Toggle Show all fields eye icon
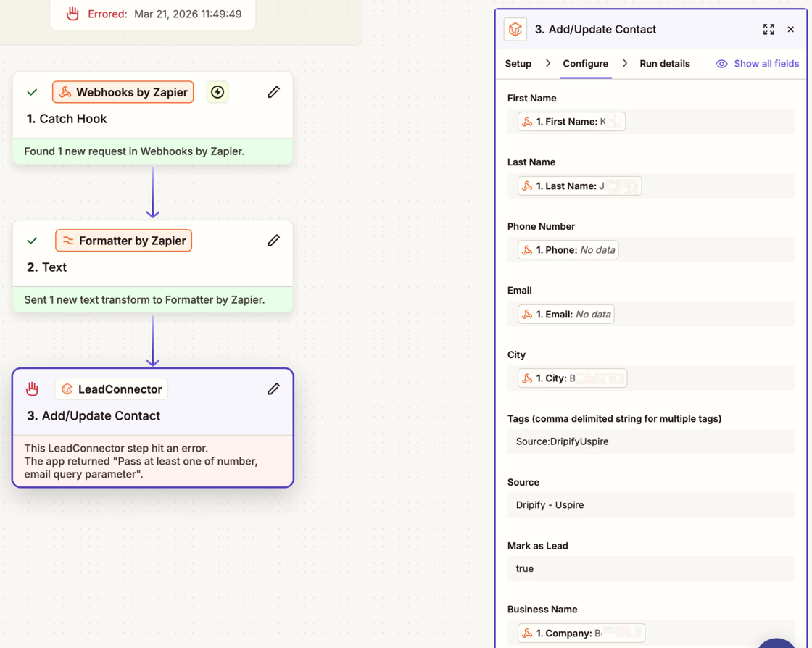Image resolution: width=812 pixels, height=648 pixels. tap(721, 64)
